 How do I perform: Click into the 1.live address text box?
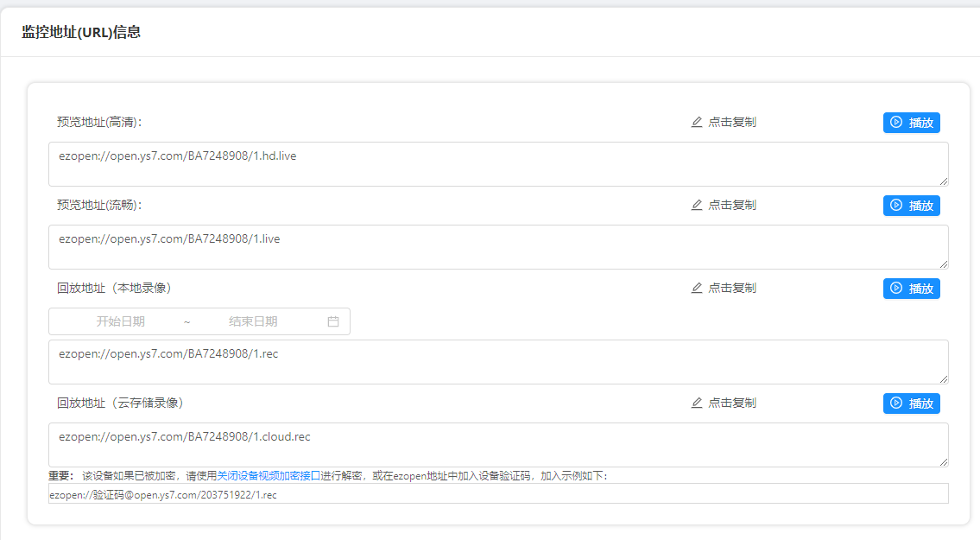(x=497, y=247)
